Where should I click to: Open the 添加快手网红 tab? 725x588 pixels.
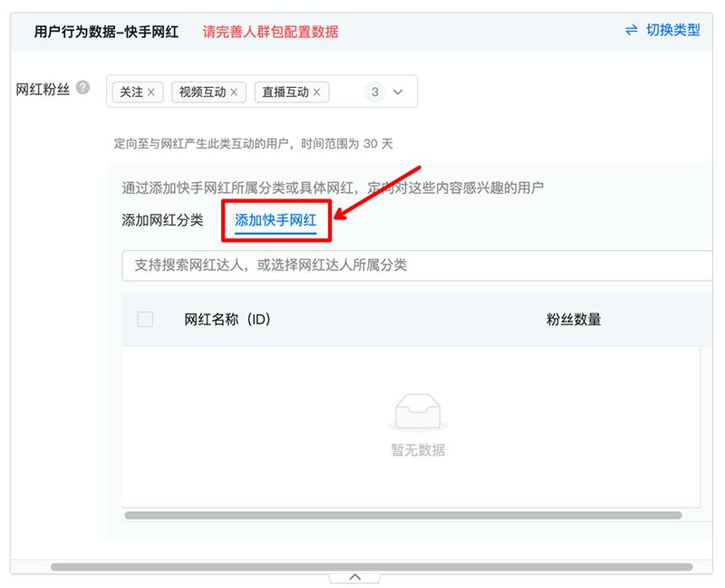(x=275, y=219)
